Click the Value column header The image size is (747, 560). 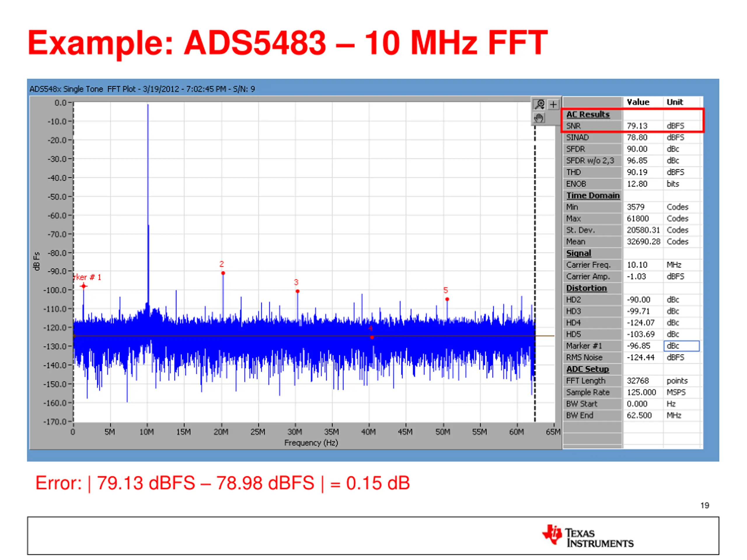638,102
